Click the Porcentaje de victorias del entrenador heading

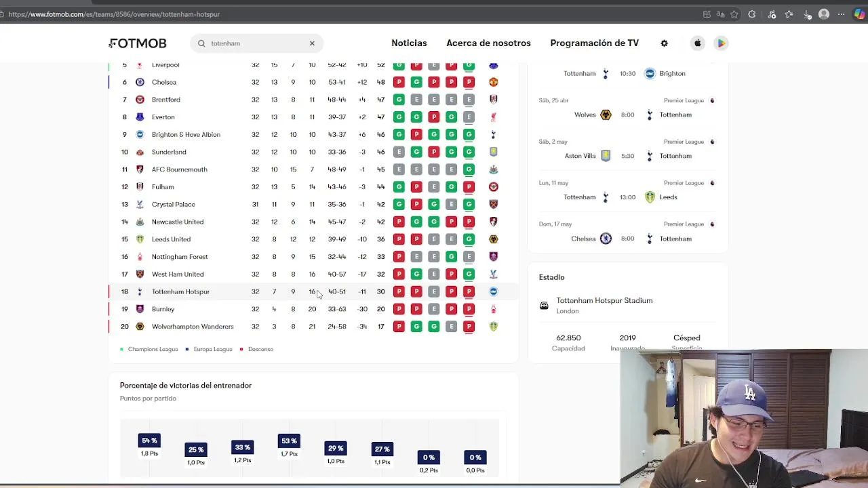[186, 386]
